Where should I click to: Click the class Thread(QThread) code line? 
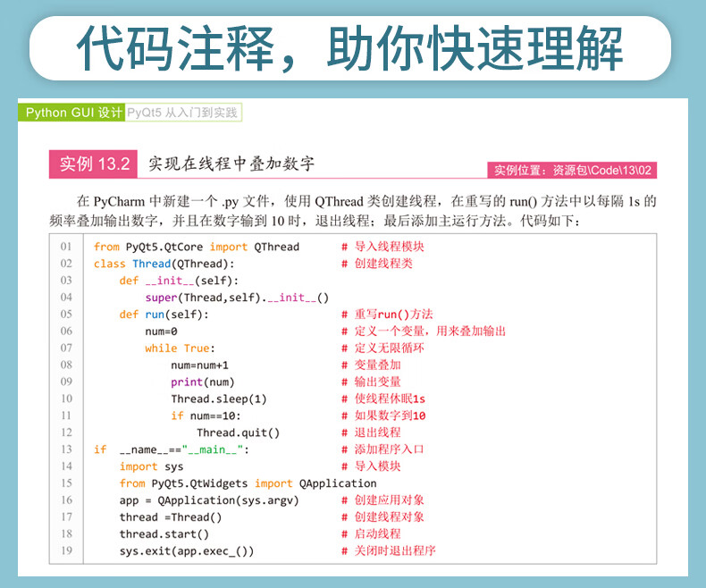pyautogui.click(x=164, y=264)
